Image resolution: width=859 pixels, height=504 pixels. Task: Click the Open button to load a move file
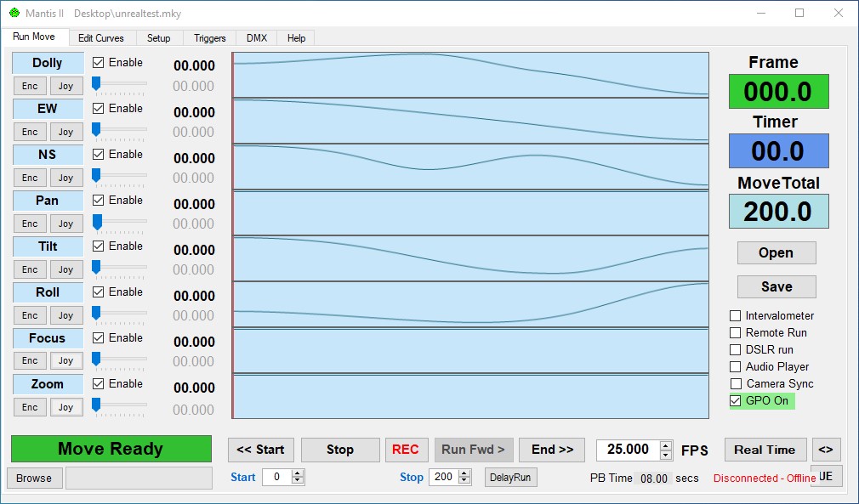[x=776, y=252]
